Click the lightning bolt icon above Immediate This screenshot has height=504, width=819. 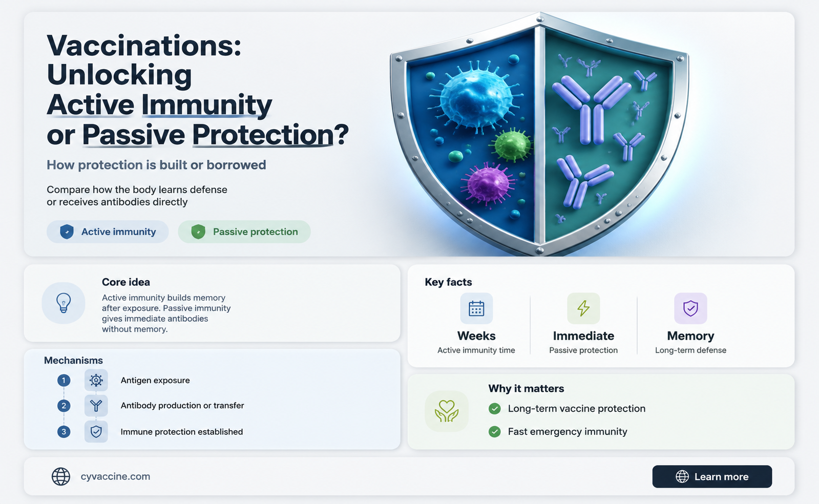click(583, 308)
